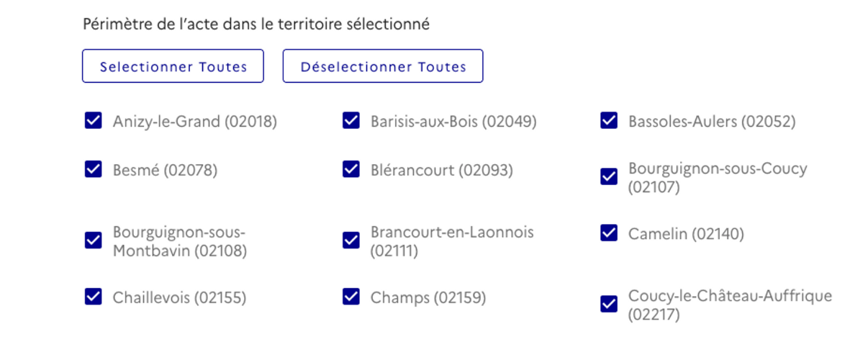868x337 pixels.
Task: Toggle the Champs (02159) checkbox
Action: pyautogui.click(x=351, y=296)
